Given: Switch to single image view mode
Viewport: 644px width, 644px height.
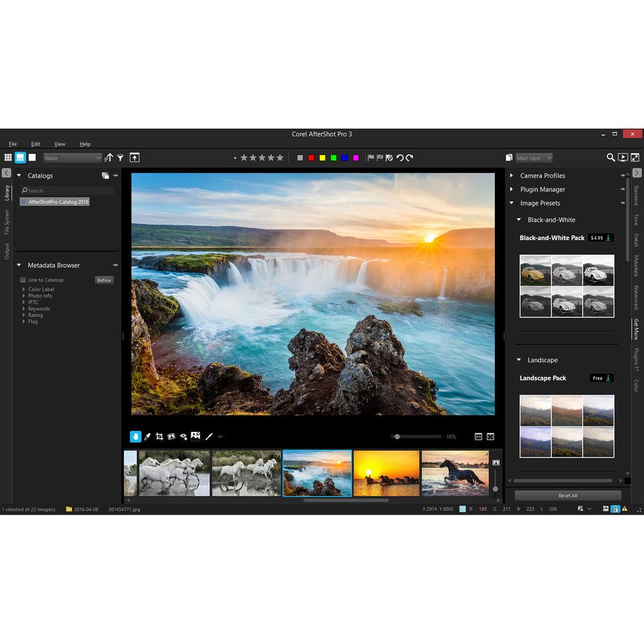Looking at the screenshot, I should (x=31, y=158).
